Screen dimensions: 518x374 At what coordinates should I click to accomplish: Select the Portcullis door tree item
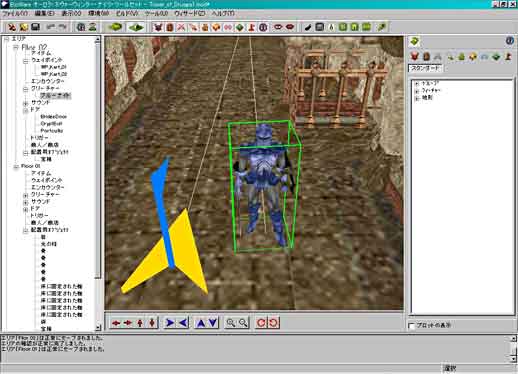coord(52,131)
